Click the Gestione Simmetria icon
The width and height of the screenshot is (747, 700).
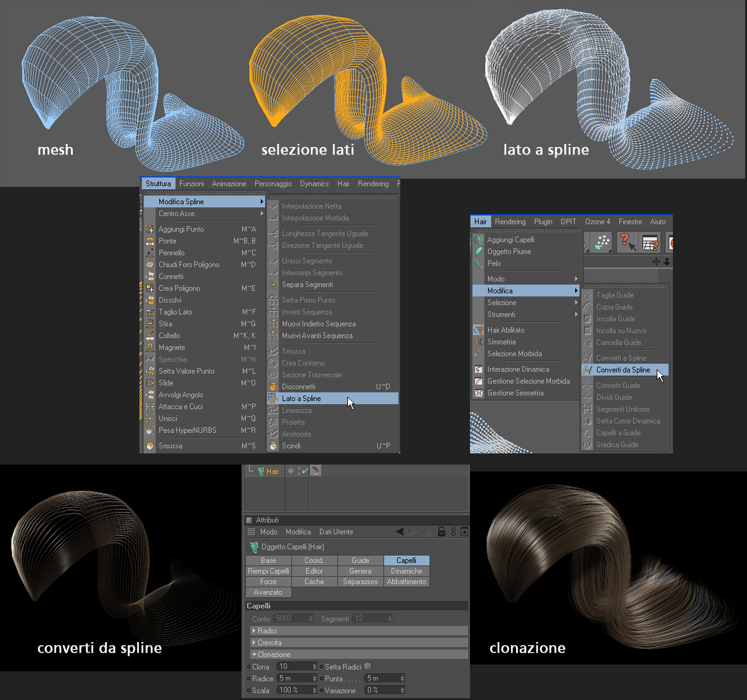click(x=479, y=393)
